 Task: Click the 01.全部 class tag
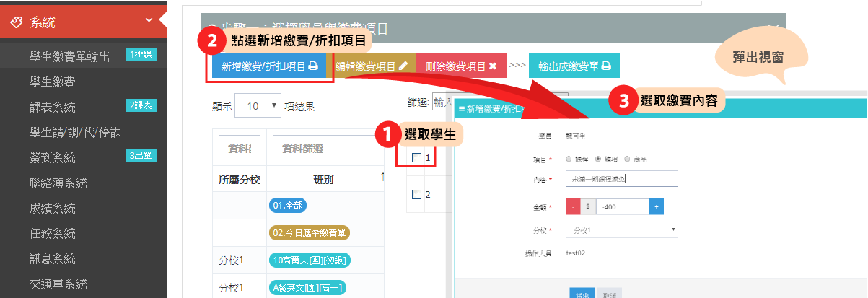tap(288, 206)
